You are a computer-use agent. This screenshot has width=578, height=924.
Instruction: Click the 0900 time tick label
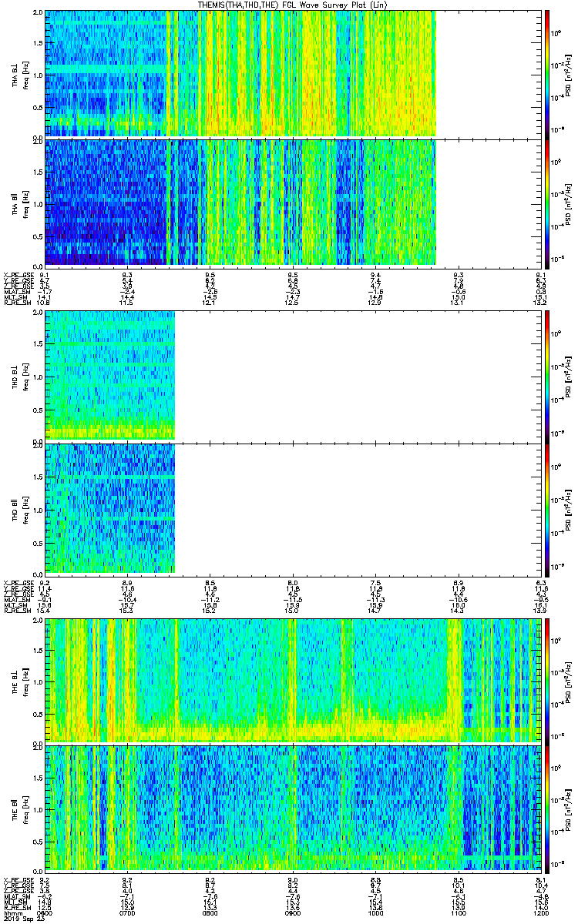[x=293, y=913]
